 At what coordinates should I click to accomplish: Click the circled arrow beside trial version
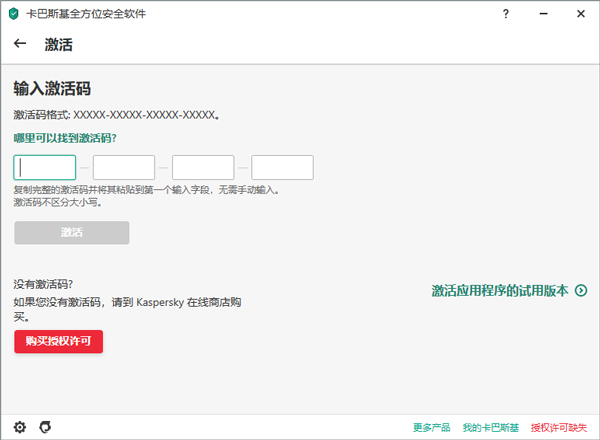pos(580,290)
